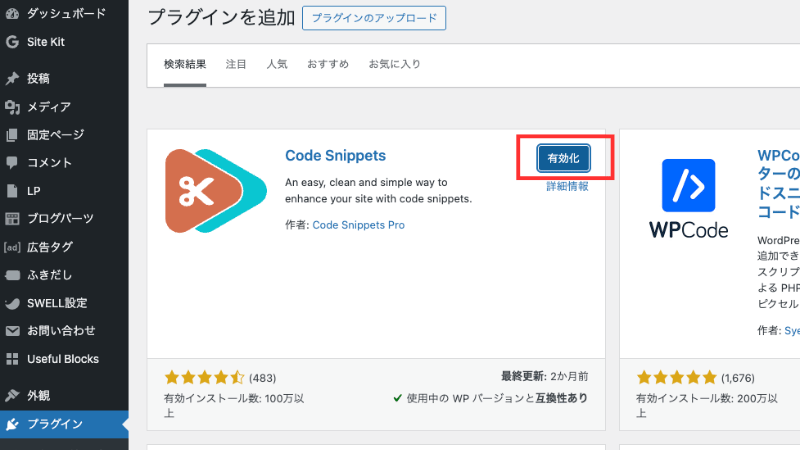The image size is (800, 450).
Task: Click the プラグインを追加 page heading
Action: 221,18
